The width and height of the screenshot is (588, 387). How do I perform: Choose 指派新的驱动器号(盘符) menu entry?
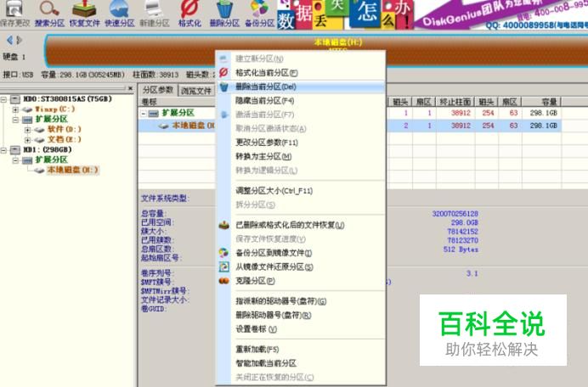pos(301,301)
